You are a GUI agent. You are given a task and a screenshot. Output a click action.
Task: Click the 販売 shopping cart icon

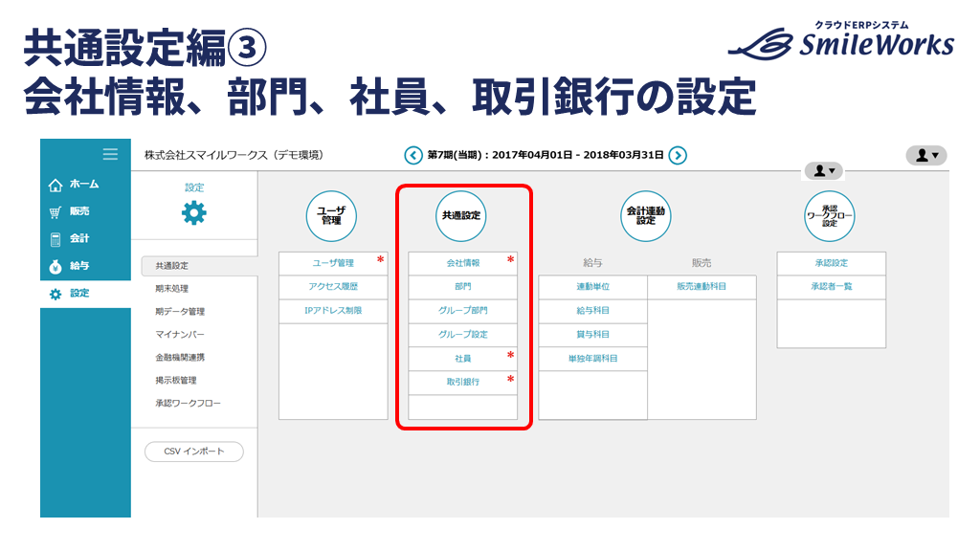pyautogui.click(x=56, y=212)
